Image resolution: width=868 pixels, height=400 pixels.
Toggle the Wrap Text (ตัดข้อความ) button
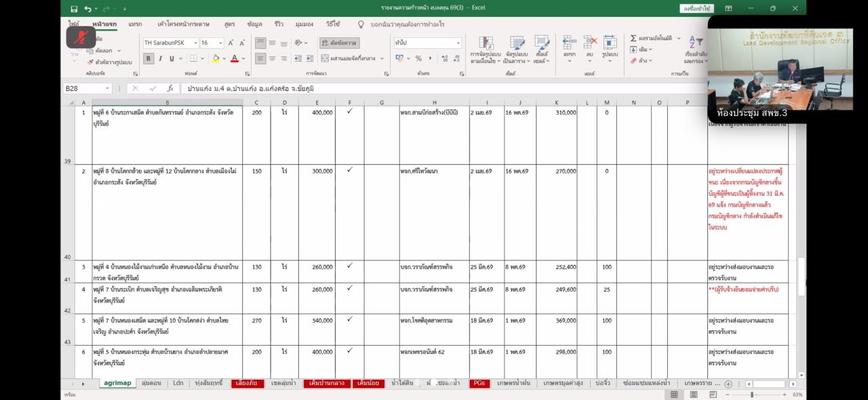(x=340, y=43)
